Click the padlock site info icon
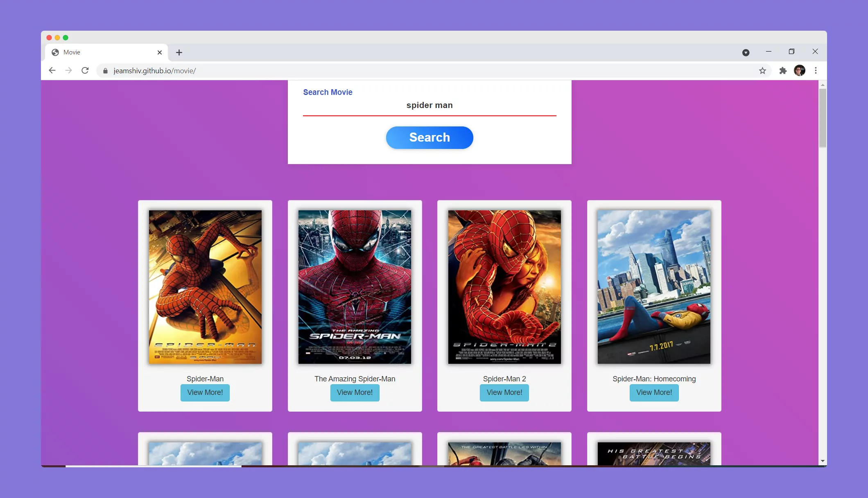The image size is (868, 498). tap(105, 71)
